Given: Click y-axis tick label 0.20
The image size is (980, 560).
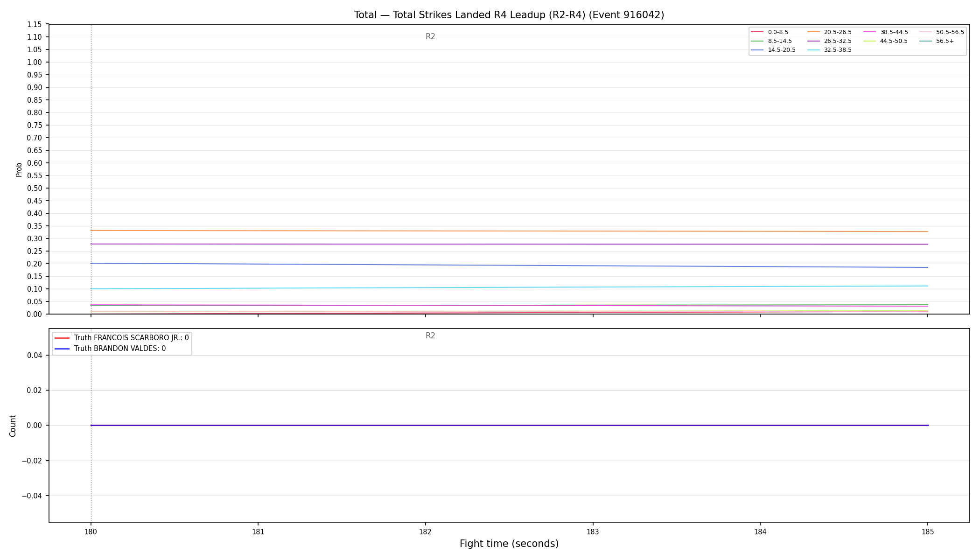Looking at the screenshot, I should point(35,264).
